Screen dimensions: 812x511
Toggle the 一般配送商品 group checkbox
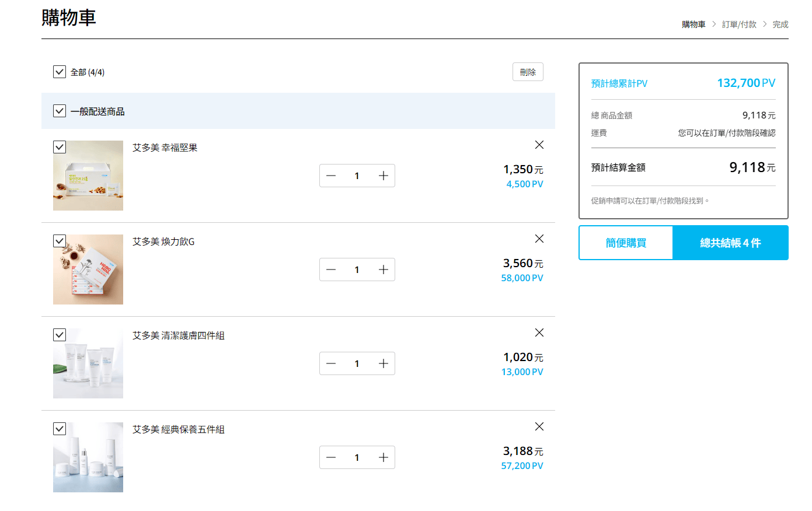60,111
